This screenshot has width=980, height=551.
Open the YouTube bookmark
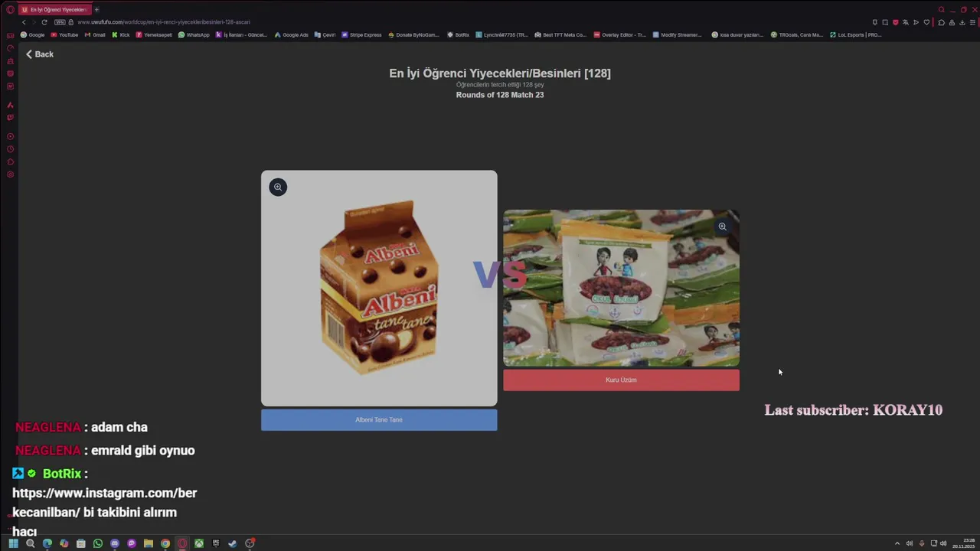point(64,34)
